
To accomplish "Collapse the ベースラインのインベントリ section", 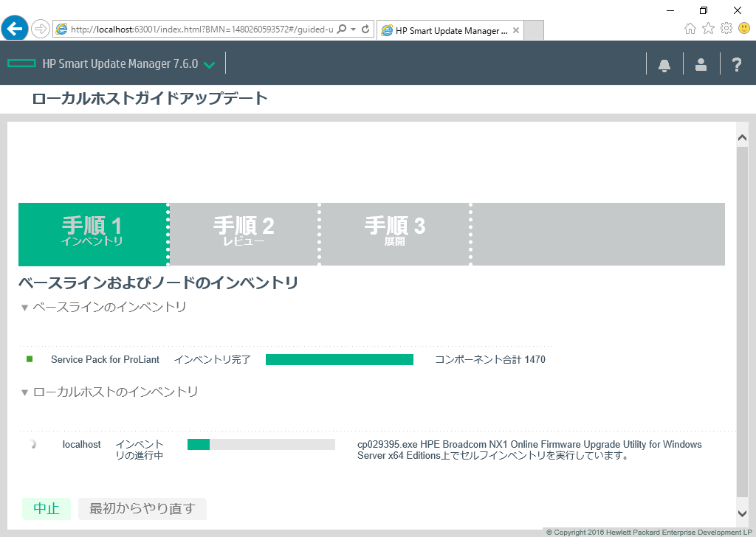I will 24,308.
